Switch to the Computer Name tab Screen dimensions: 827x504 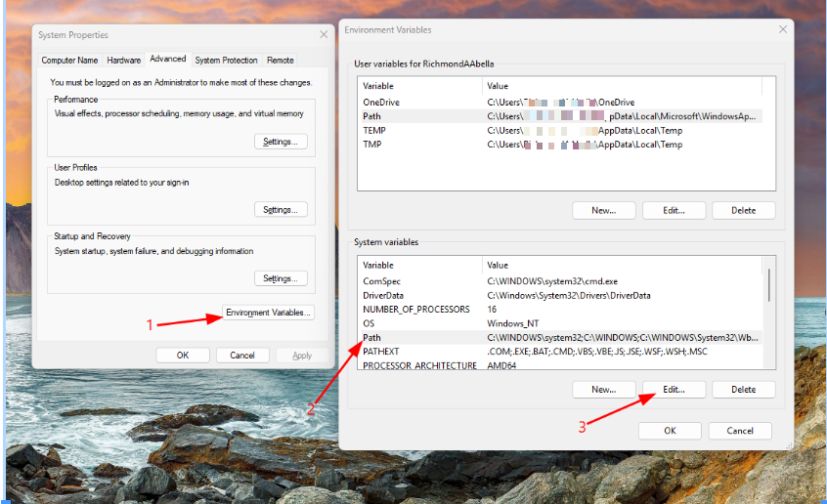69,60
